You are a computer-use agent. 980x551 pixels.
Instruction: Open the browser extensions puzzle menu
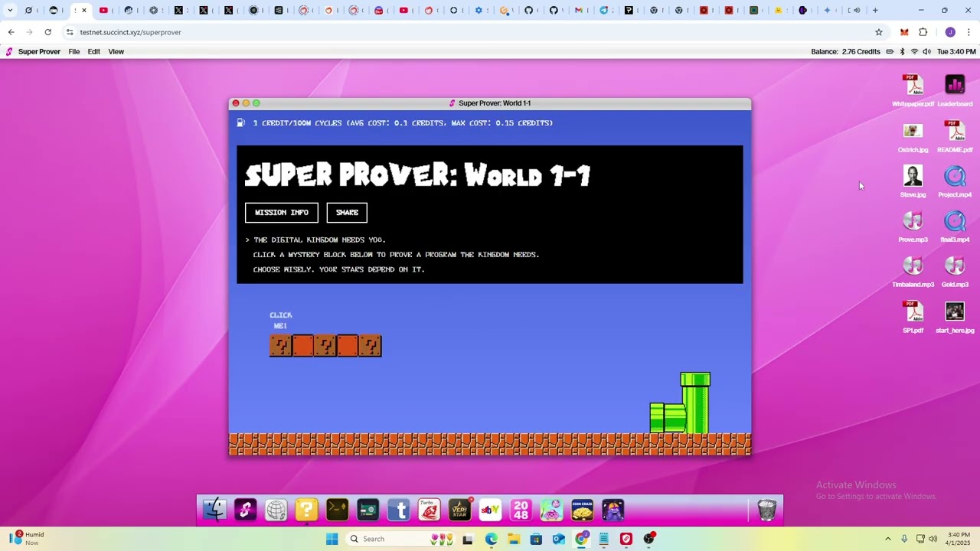pyautogui.click(x=923, y=32)
